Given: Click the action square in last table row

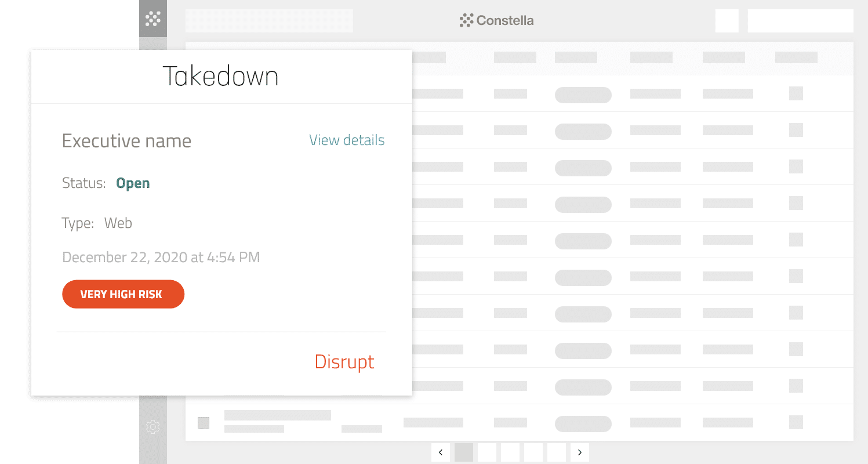Looking at the screenshot, I should coord(796,422).
